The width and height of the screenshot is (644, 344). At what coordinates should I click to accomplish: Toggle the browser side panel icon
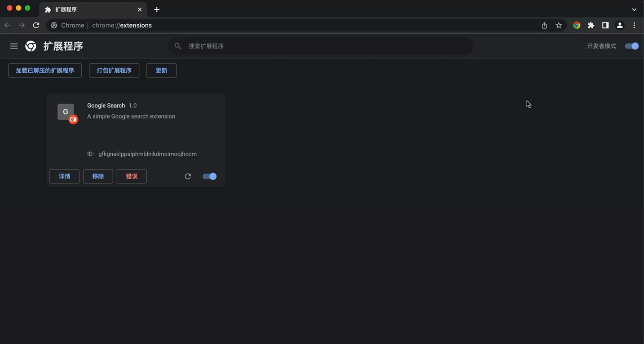[605, 26]
